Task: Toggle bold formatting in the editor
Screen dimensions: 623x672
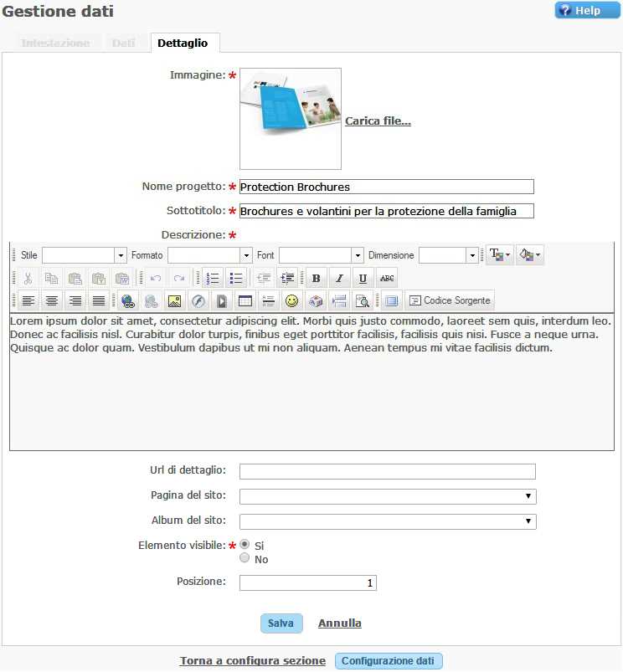Action: (316, 279)
